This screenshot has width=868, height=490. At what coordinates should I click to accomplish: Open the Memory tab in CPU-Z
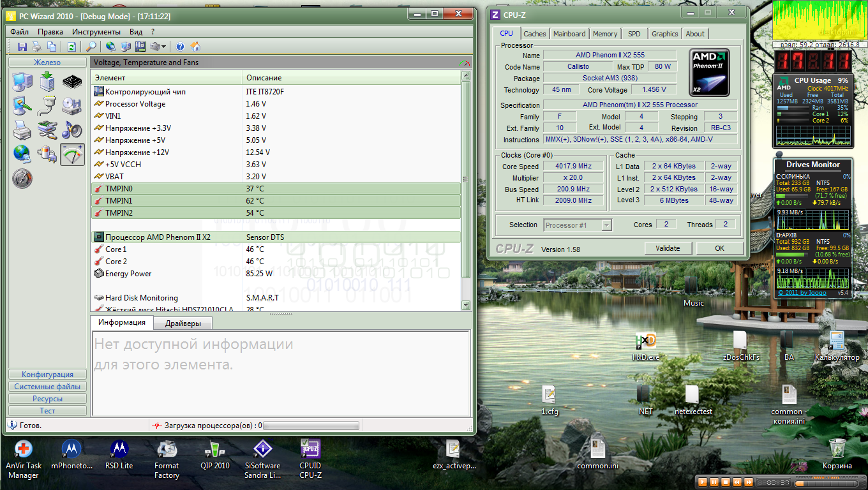[x=605, y=34]
